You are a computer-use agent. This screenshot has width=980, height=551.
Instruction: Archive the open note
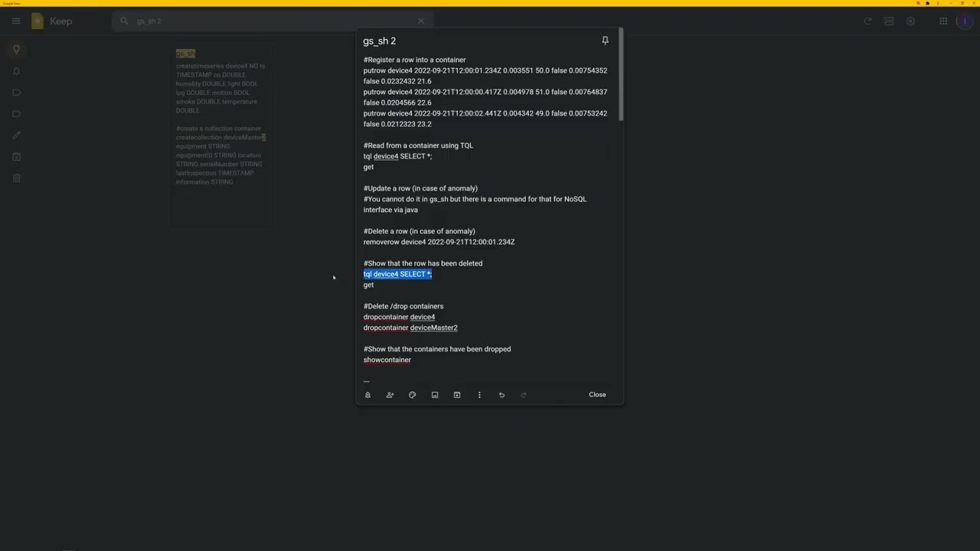coord(457,395)
